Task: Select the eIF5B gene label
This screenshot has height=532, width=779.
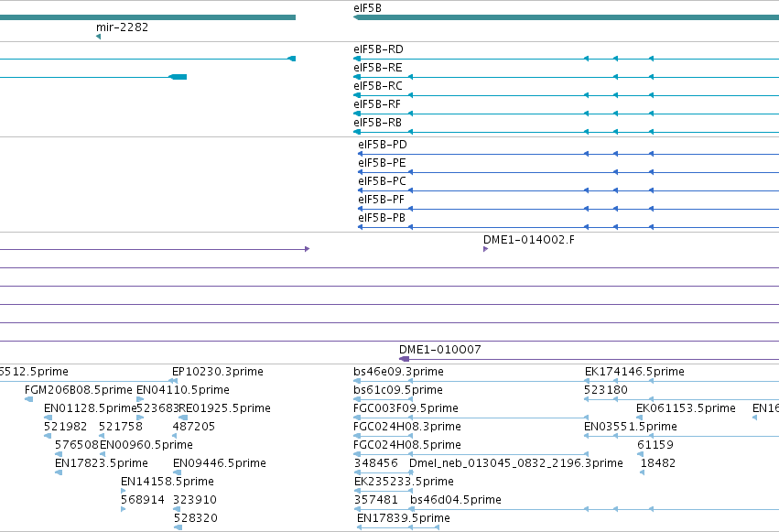Action: (x=367, y=8)
